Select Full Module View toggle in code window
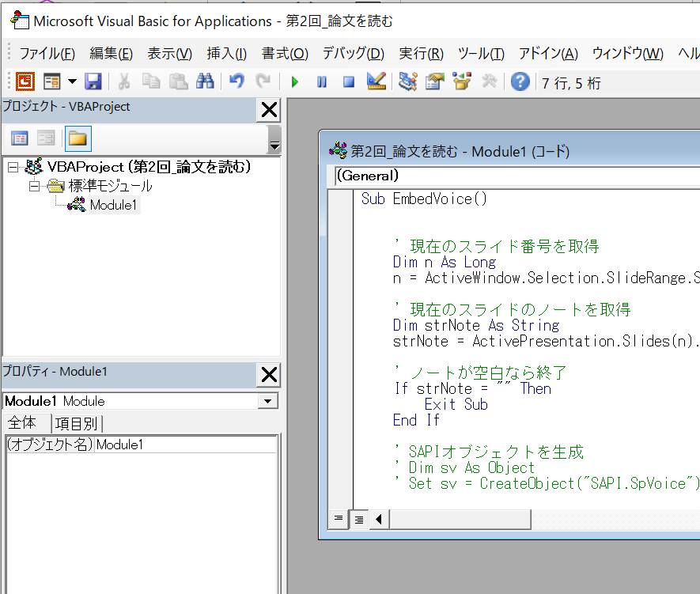700x594 pixels. [x=358, y=519]
